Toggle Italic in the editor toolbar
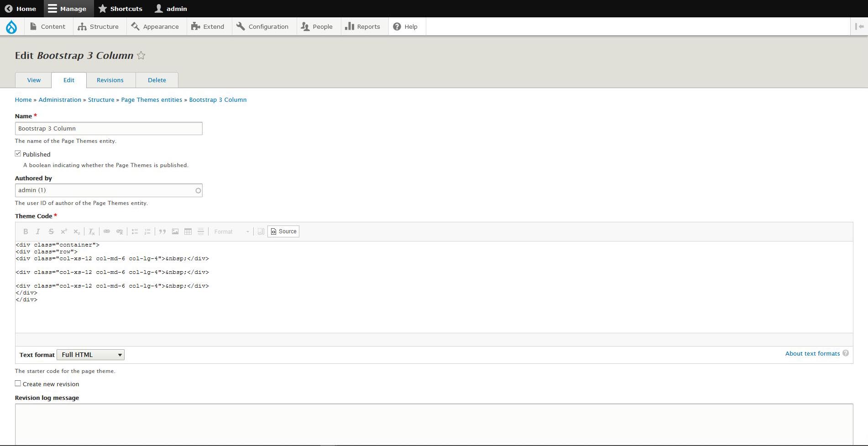The image size is (868, 446). point(38,232)
